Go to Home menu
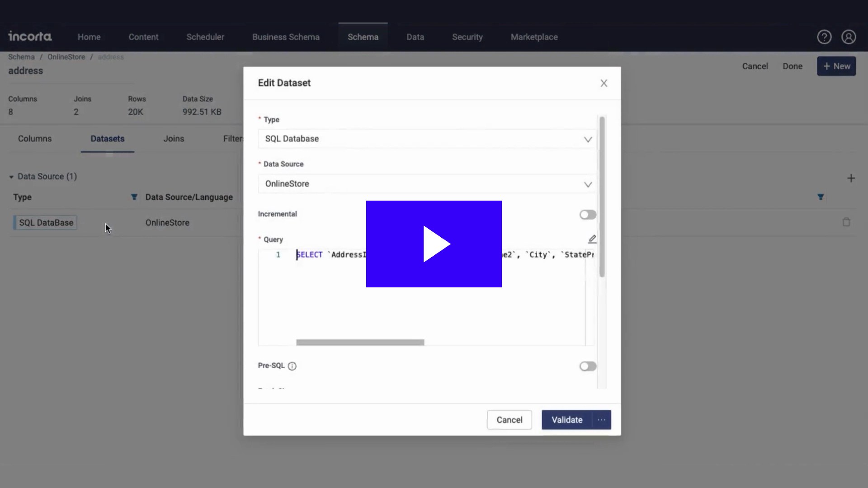The width and height of the screenshot is (868, 488). (89, 37)
